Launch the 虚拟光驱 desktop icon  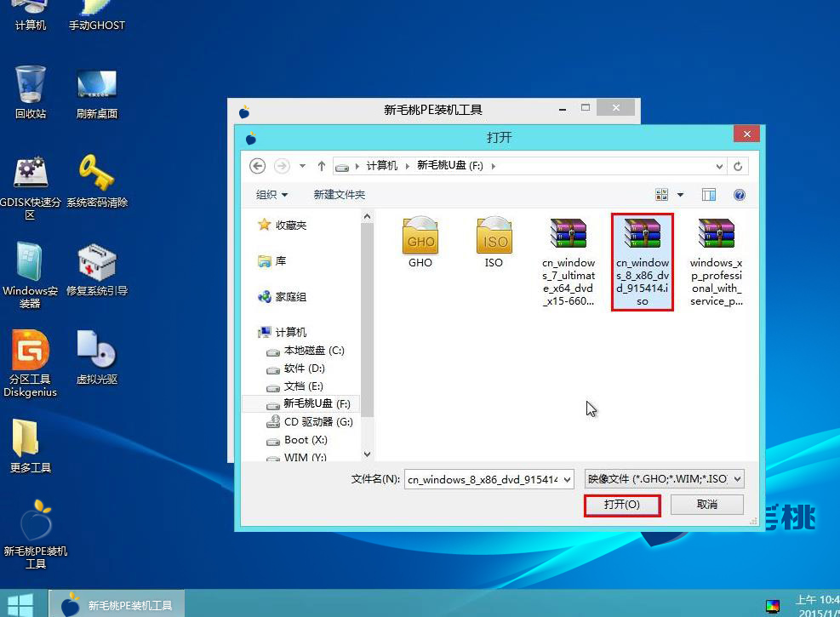[x=96, y=357]
